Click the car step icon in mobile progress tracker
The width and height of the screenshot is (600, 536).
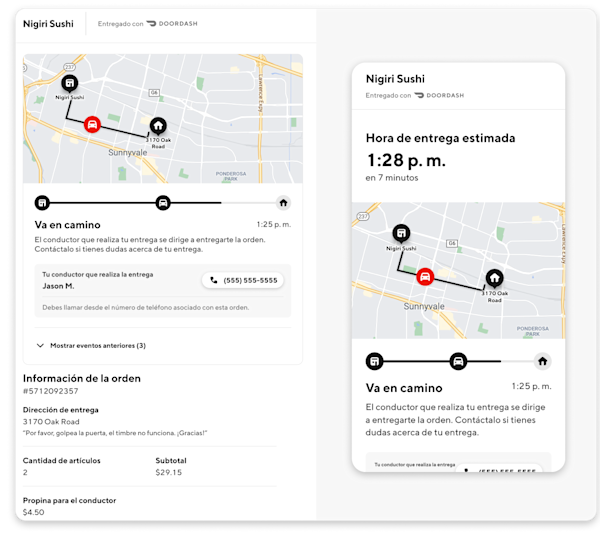pos(458,361)
